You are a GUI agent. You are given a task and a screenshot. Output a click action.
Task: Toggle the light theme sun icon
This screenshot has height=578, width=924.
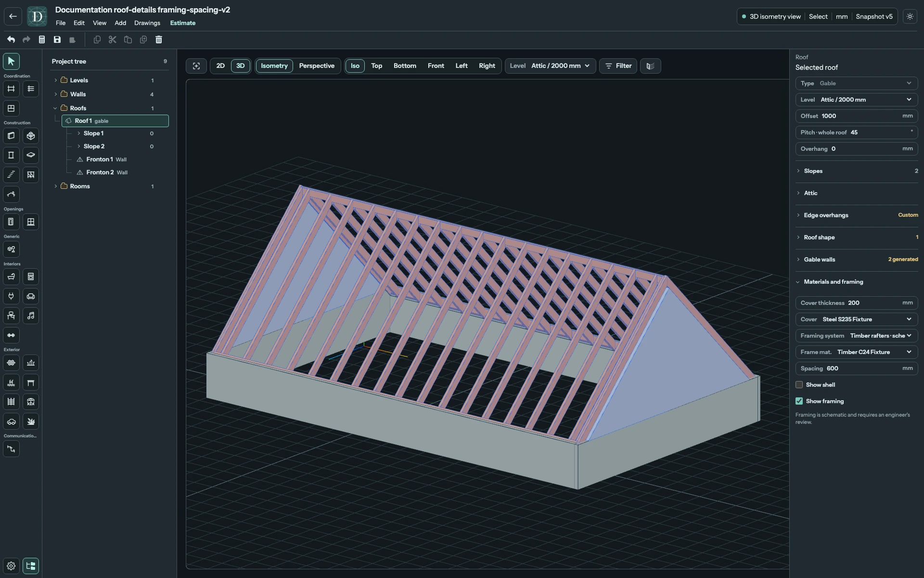pyautogui.click(x=910, y=16)
